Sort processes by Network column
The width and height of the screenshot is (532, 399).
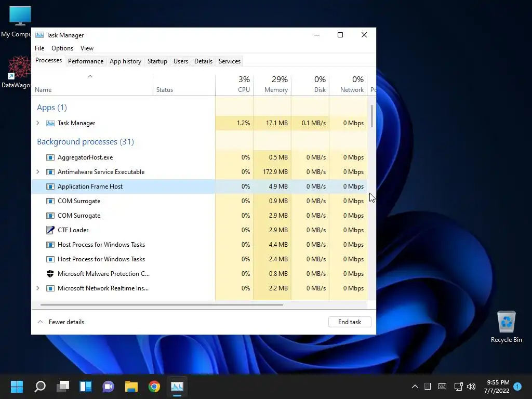point(349,85)
